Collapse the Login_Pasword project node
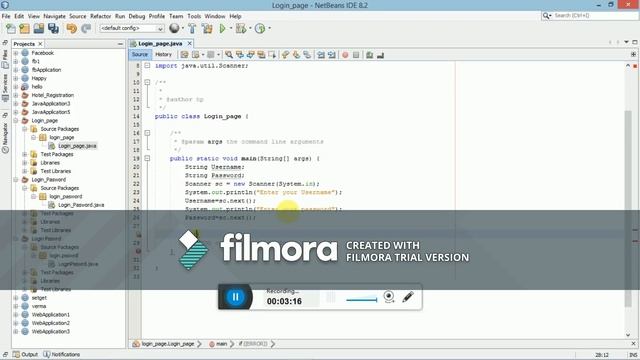Screen dimensions: 640x360 16,180
